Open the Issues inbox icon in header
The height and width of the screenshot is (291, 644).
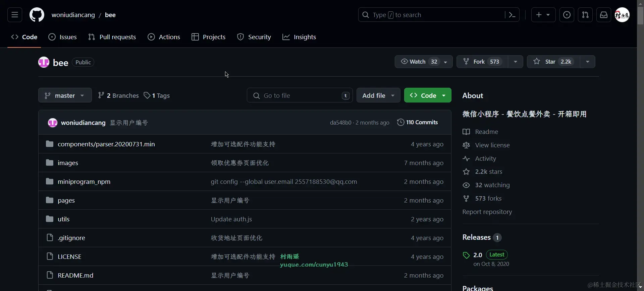567,15
